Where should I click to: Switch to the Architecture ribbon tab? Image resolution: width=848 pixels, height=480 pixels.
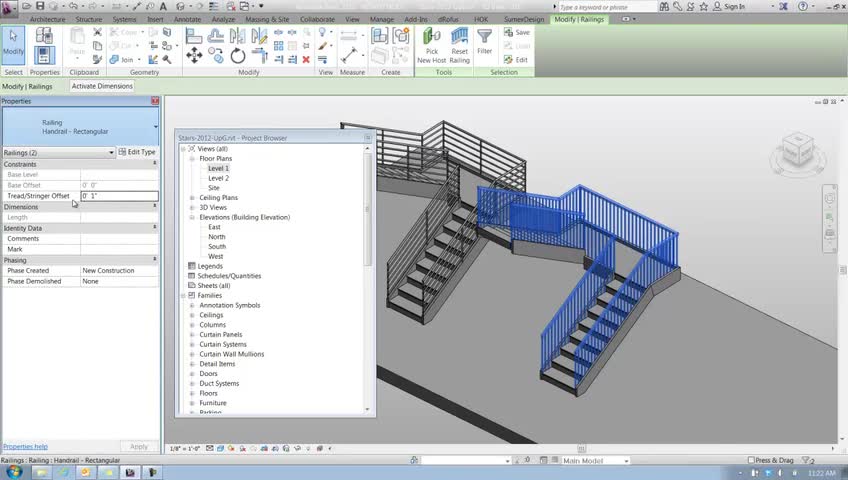[47, 19]
